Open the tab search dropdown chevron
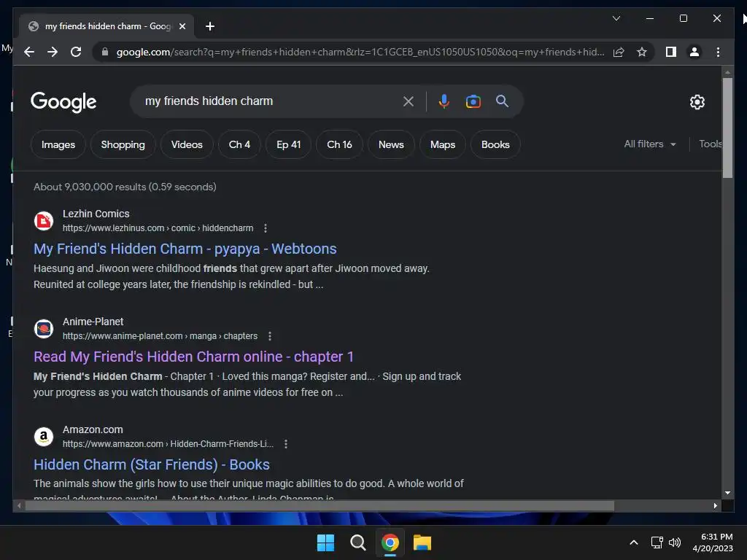The image size is (747, 560). point(616,18)
